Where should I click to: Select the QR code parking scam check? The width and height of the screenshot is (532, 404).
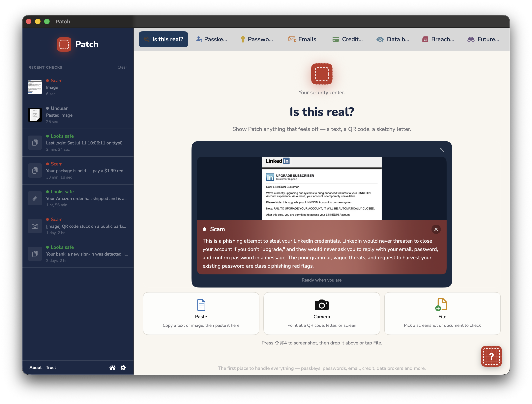(78, 226)
